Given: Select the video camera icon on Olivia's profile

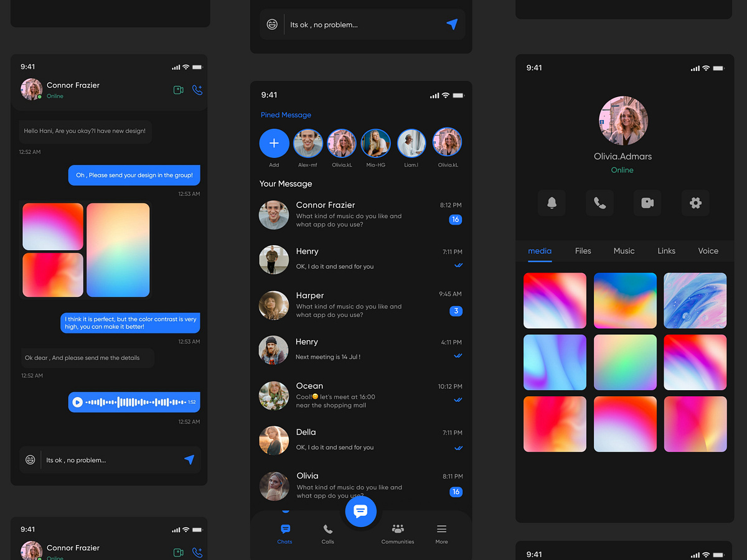Looking at the screenshot, I should (x=647, y=202).
